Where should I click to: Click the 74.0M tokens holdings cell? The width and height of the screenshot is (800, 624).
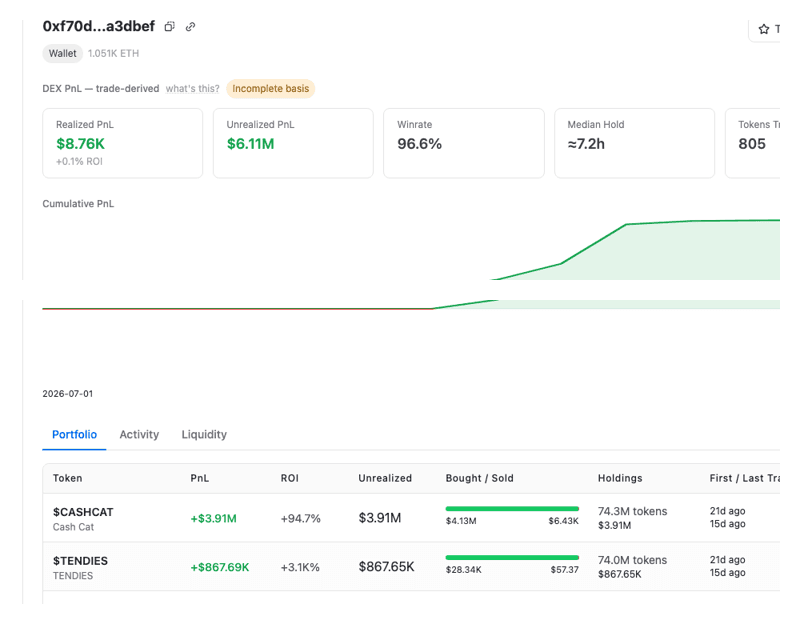pyautogui.click(x=632, y=567)
